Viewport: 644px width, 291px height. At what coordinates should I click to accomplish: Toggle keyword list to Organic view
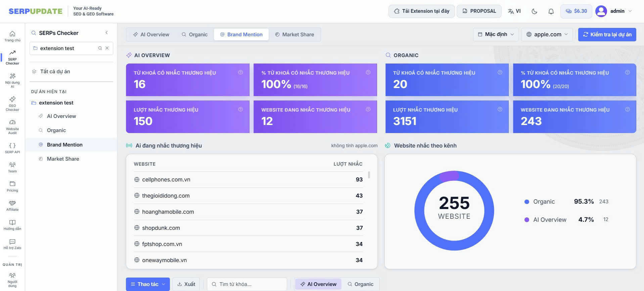360,284
